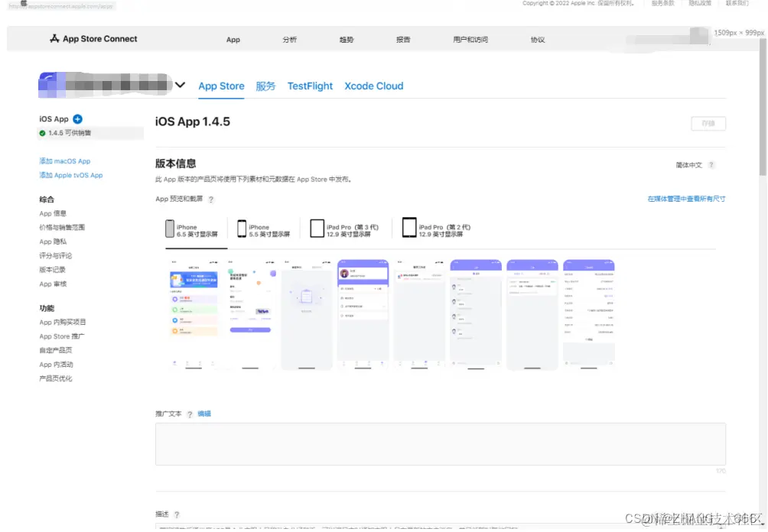Open App 隐私 in sidebar
768x532 pixels.
pyautogui.click(x=53, y=242)
